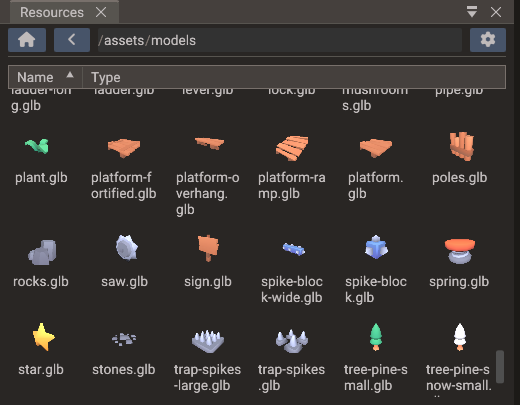Click the spike-block-wide.glb file name
Image resolution: width=520 pixels, height=405 pixels.
point(292,290)
